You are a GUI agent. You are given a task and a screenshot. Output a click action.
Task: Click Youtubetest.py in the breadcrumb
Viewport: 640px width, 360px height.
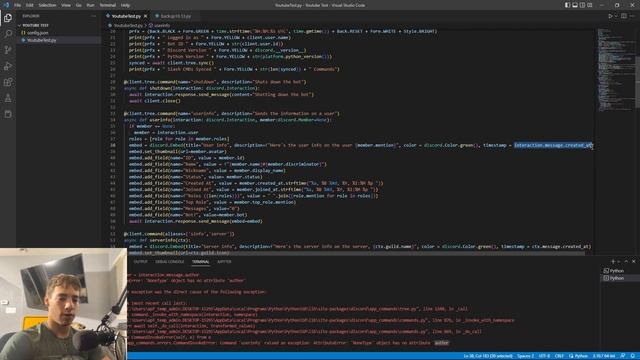click(128, 25)
